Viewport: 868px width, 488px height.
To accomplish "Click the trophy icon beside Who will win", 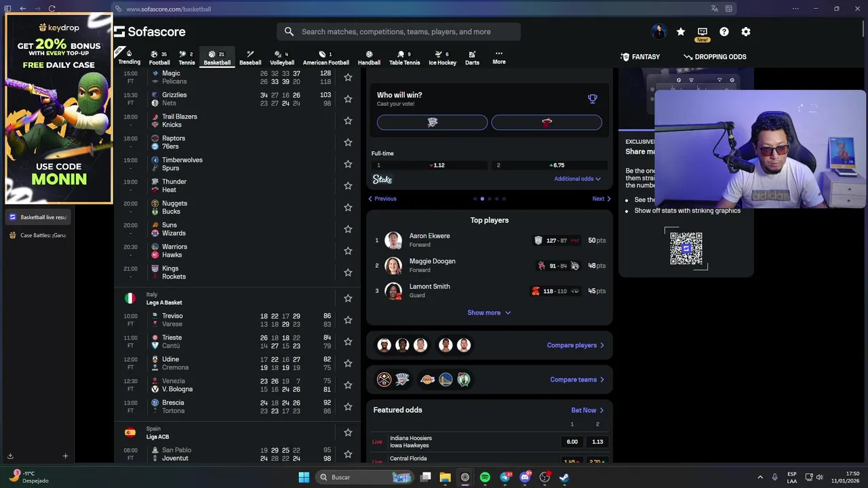I will pos(593,99).
